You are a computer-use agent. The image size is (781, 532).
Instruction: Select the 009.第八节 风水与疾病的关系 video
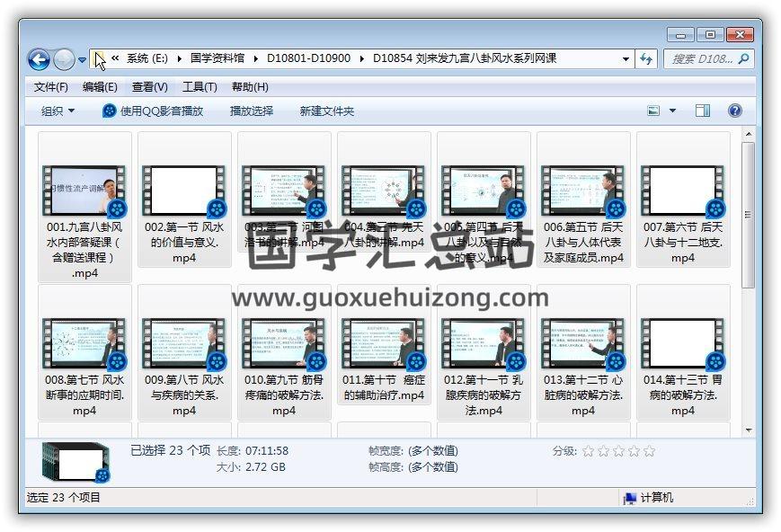click(184, 352)
